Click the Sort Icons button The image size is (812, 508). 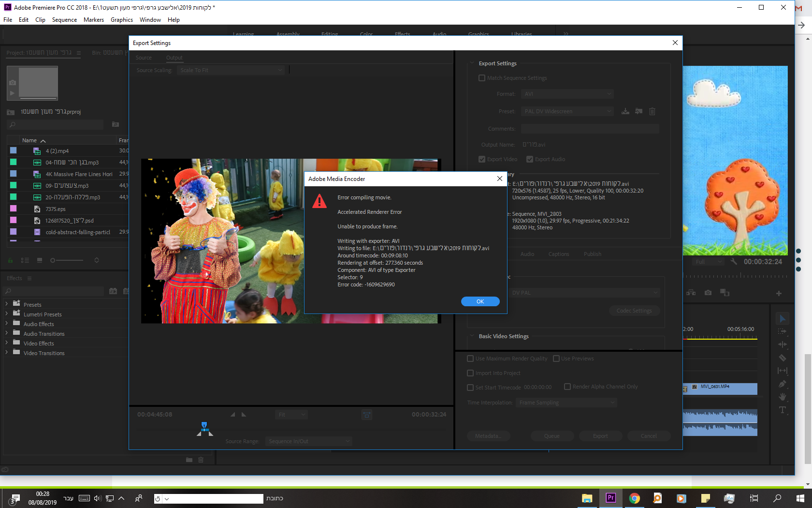point(97,260)
